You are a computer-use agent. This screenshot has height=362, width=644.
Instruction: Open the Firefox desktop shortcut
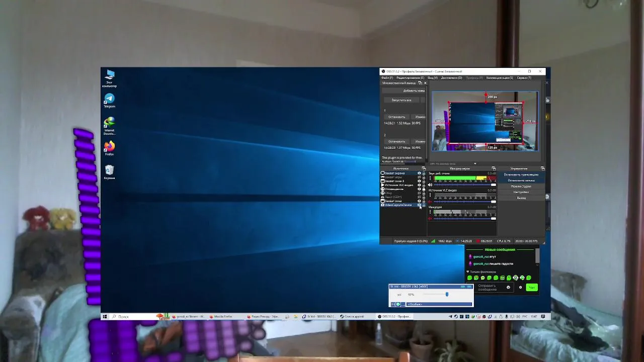(109, 148)
